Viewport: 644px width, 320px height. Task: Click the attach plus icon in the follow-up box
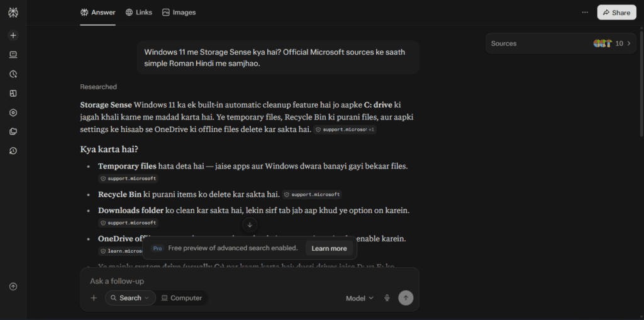[94, 298]
